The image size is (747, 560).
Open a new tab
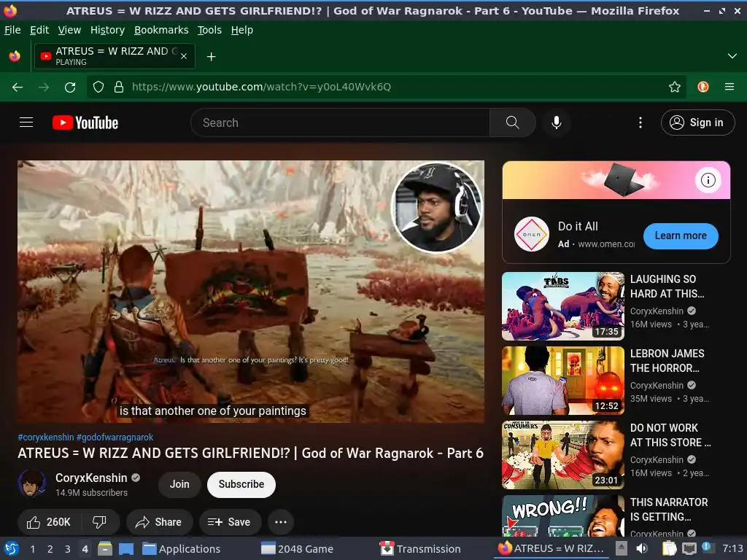pos(211,57)
